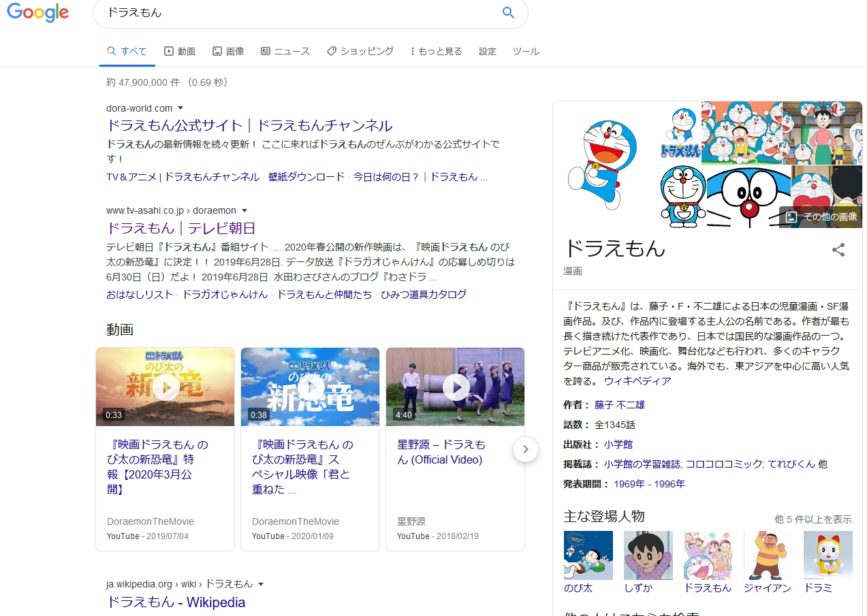867x616 pixels.
Task: Open 設定 in the search toolbar
Action: (x=488, y=51)
